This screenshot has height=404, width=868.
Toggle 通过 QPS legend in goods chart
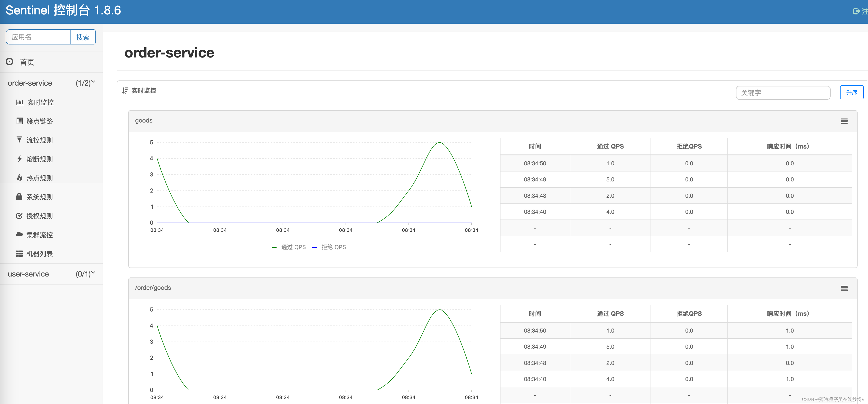click(x=289, y=247)
